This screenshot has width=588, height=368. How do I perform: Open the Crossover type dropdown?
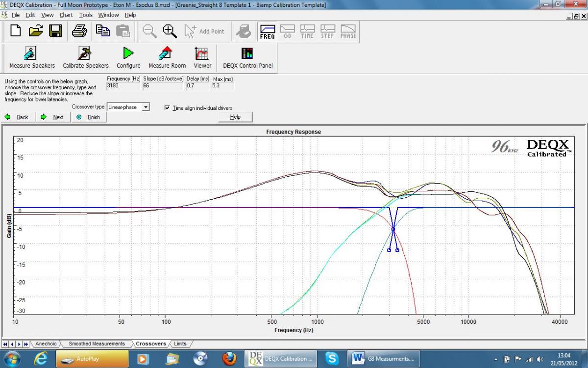(146, 107)
